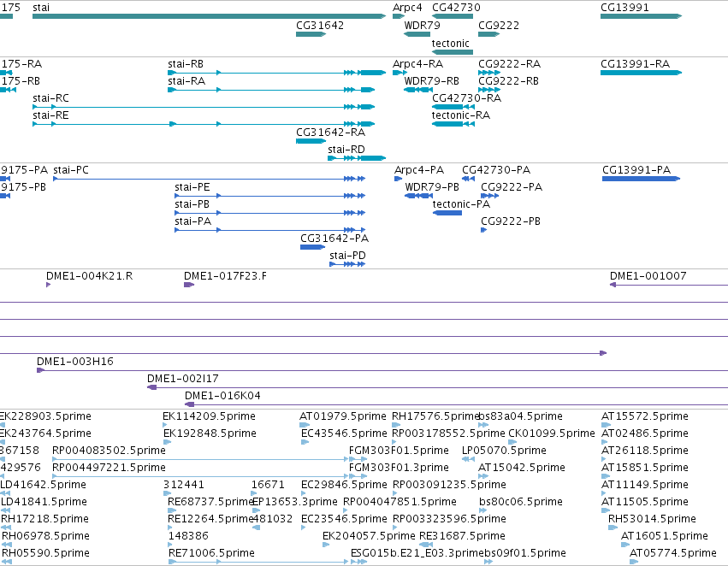
Task: Click the CG42730 gene bar
Action: 453,16
